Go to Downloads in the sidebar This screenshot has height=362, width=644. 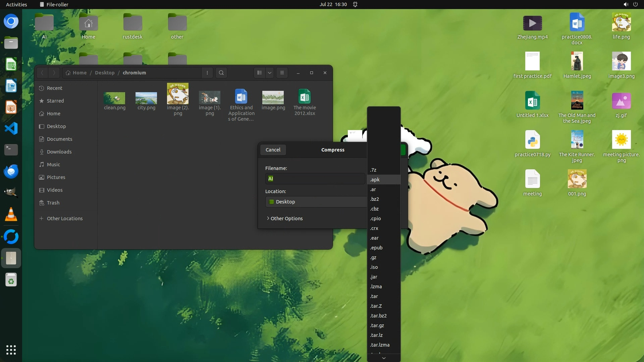[59, 152]
